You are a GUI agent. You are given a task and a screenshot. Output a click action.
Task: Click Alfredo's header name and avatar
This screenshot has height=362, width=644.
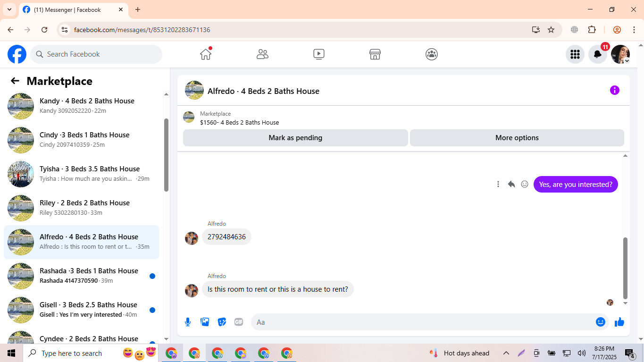pyautogui.click(x=252, y=91)
